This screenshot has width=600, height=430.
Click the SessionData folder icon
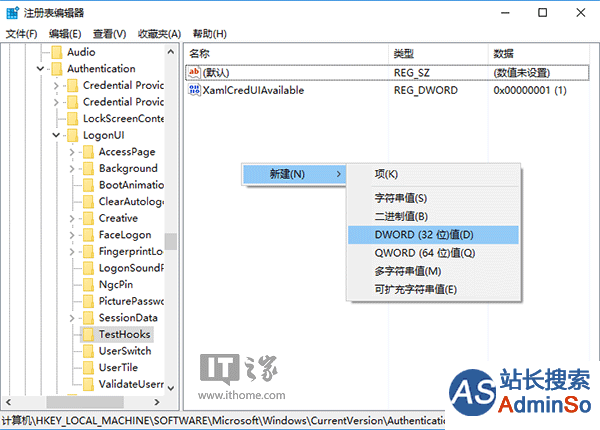click(88, 318)
